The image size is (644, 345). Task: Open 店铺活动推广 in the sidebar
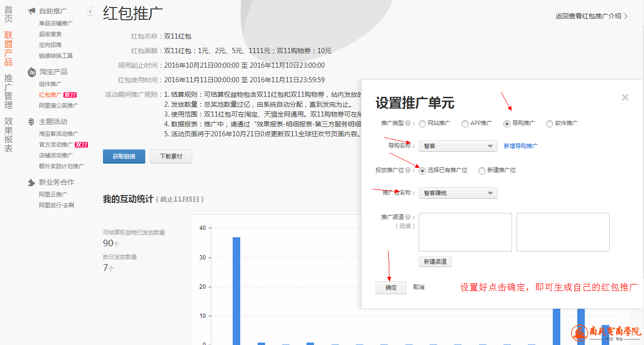(x=56, y=155)
